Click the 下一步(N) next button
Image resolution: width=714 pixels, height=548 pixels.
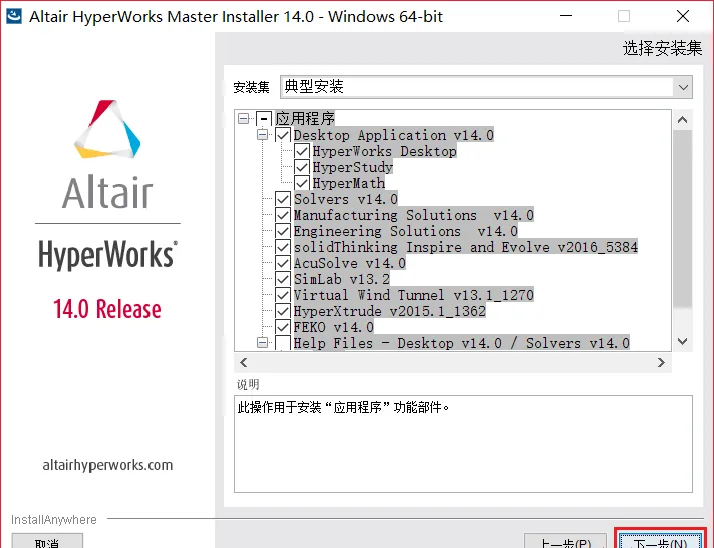click(660, 540)
